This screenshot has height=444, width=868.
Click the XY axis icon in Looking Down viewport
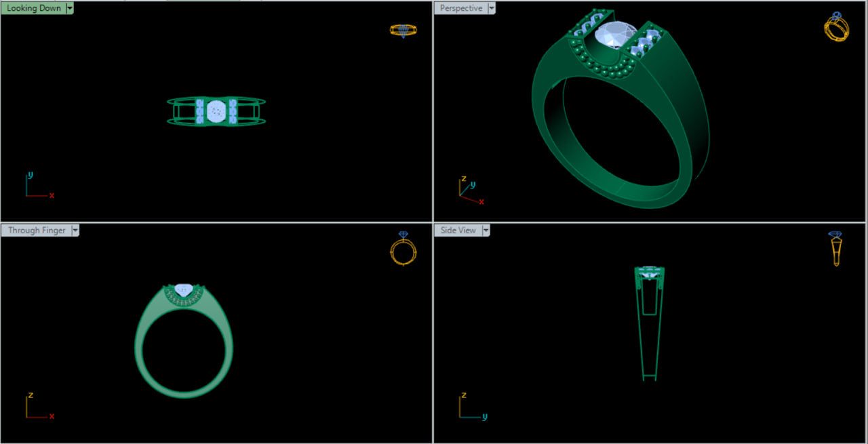pos(39,185)
